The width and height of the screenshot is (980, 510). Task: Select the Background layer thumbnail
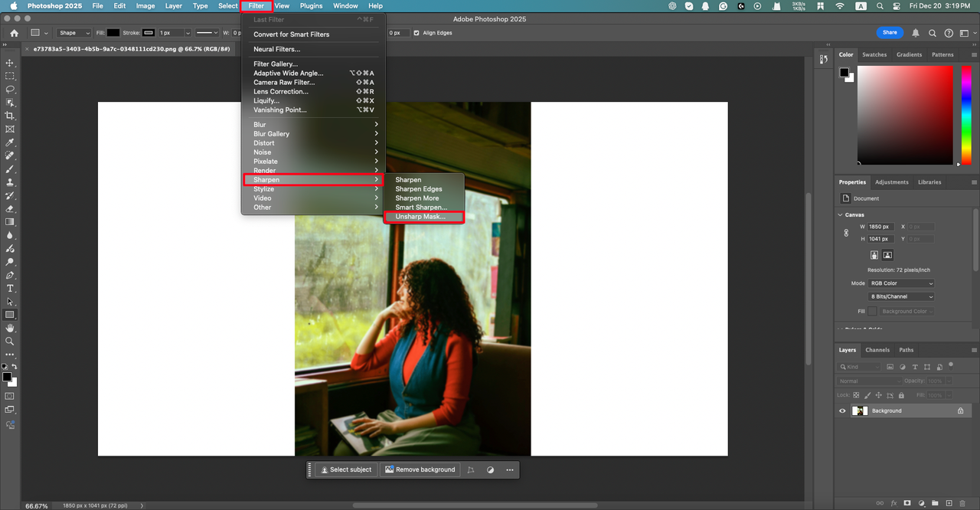pyautogui.click(x=859, y=410)
